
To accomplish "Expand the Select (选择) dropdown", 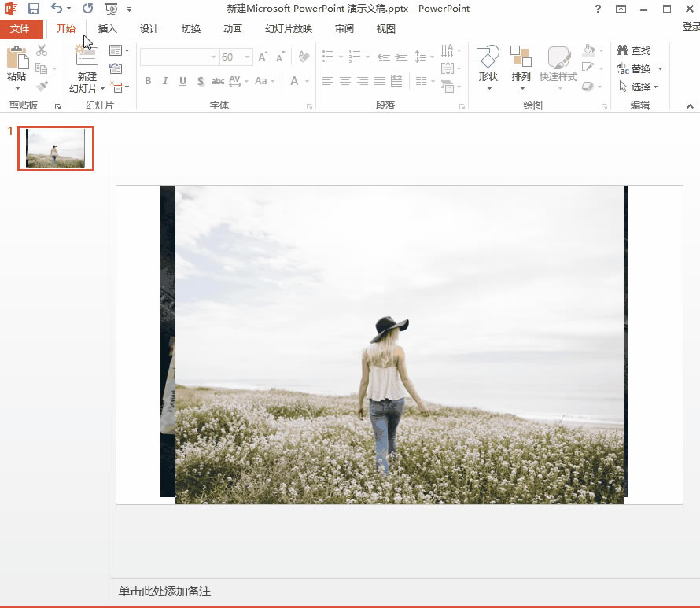I will (x=639, y=87).
